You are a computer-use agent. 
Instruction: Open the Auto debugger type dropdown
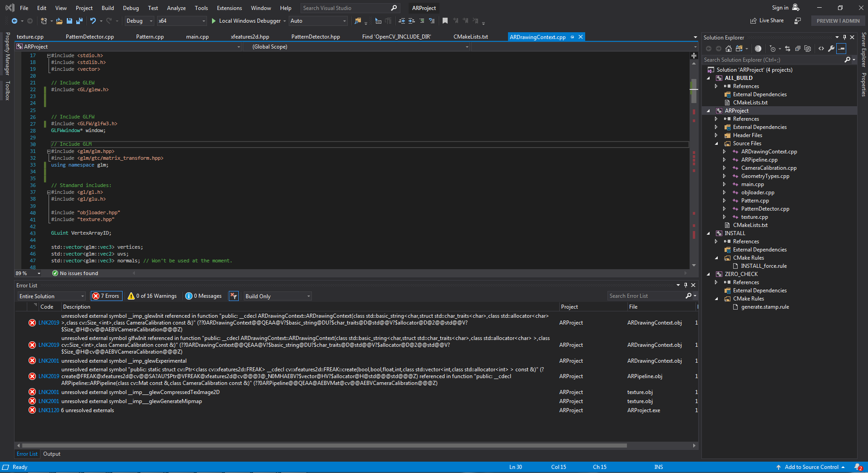point(318,21)
